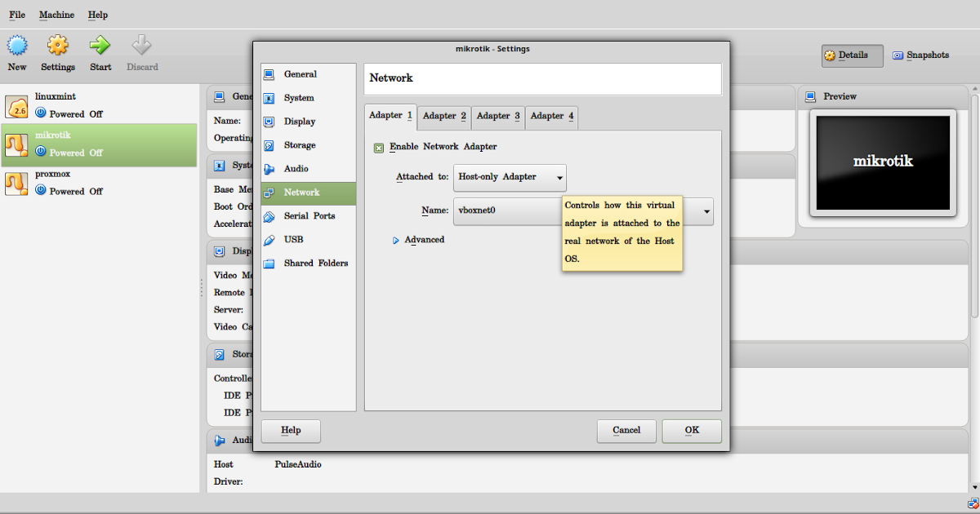
Task: Click the Preview panel monitor icon
Action: [x=810, y=96]
